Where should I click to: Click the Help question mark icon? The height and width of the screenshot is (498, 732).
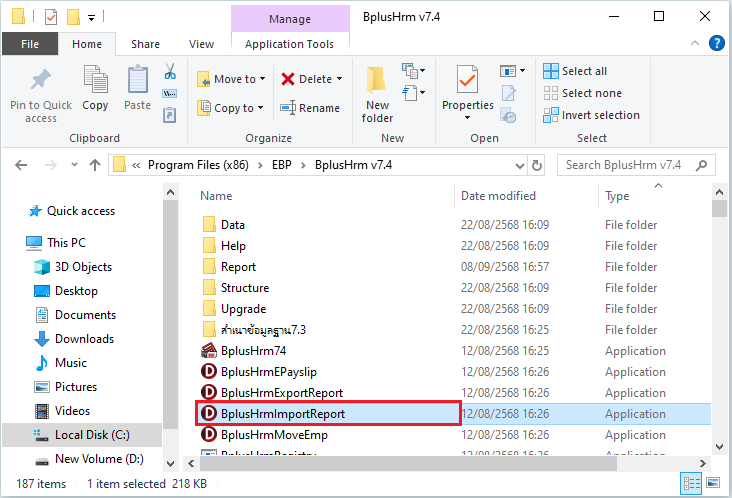(716, 43)
